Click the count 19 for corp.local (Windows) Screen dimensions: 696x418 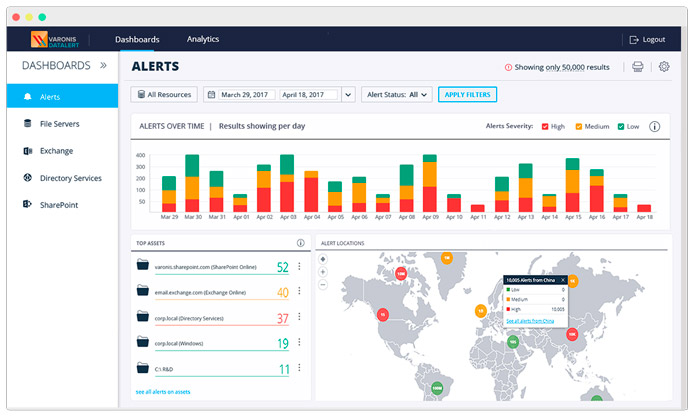[x=283, y=343]
